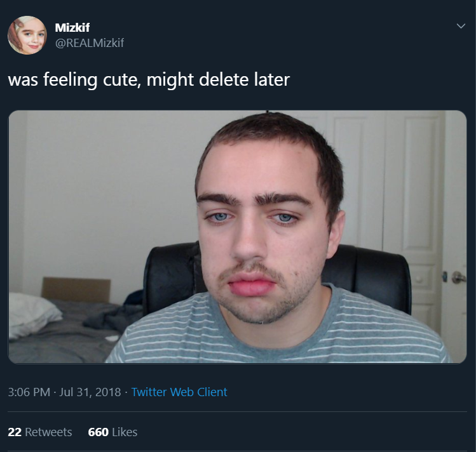Click the words "might delete later"
This screenshot has width=476, height=452.
pos(218,80)
